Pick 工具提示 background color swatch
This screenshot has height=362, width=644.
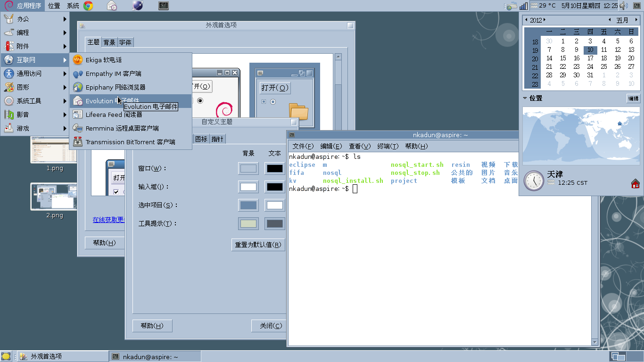tap(248, 223)
